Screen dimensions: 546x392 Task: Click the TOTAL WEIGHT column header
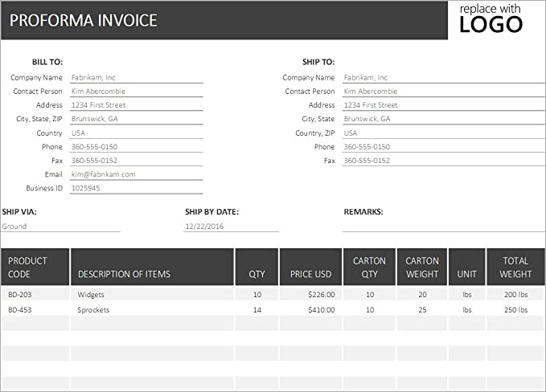point(515,267)
